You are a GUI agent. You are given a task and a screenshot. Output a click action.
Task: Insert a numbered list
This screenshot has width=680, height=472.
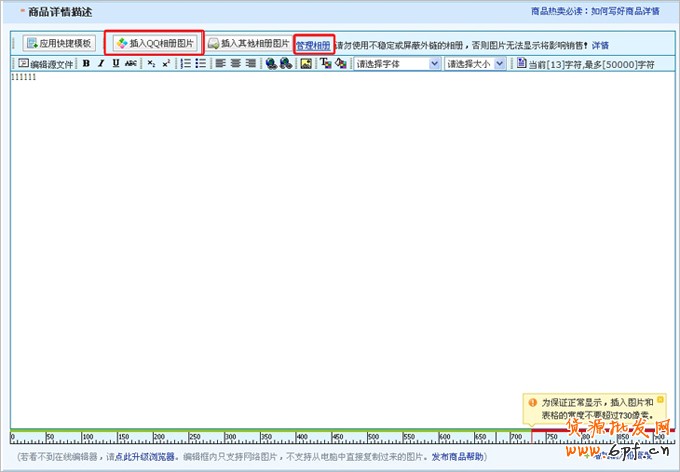tap(186, 63)
